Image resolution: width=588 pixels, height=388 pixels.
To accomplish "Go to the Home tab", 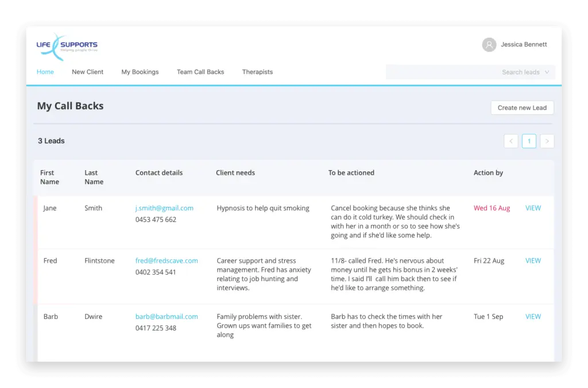I will 45,72.
